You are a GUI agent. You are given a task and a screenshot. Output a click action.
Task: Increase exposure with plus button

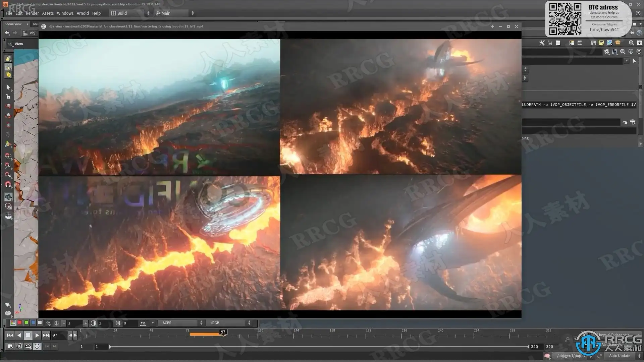click(x=86, y=323)
